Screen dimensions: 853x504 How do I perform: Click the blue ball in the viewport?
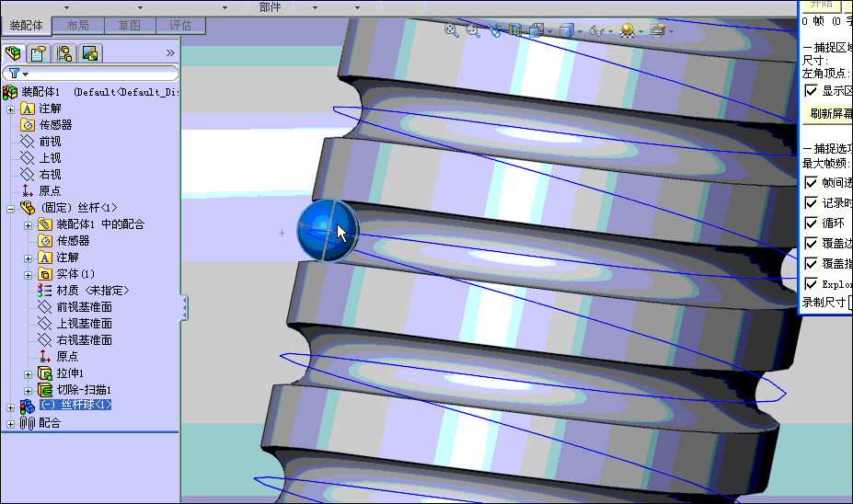click(x=327, y=230)
